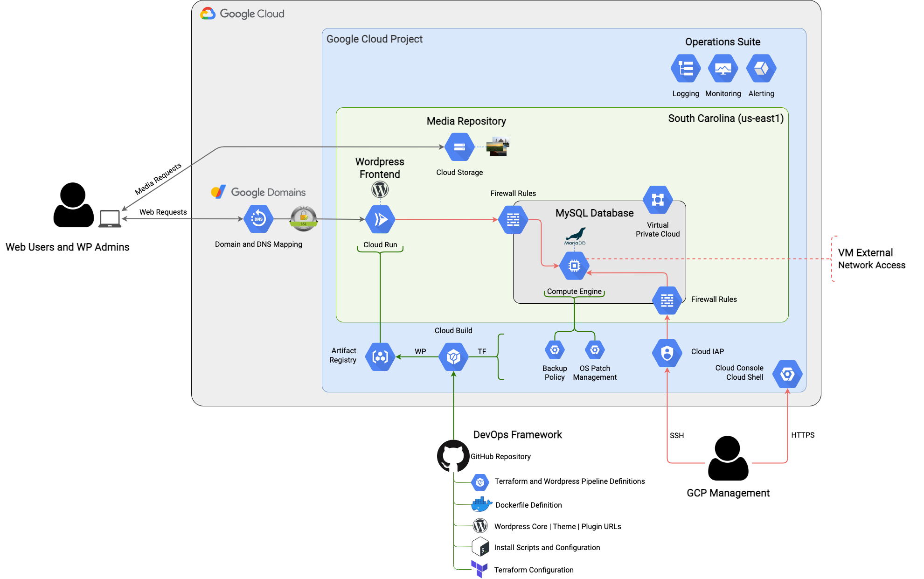The width and height of the screenshot is (924, 579).
Task: Select the Compute Engine chip icon
Action: point(574,266)
